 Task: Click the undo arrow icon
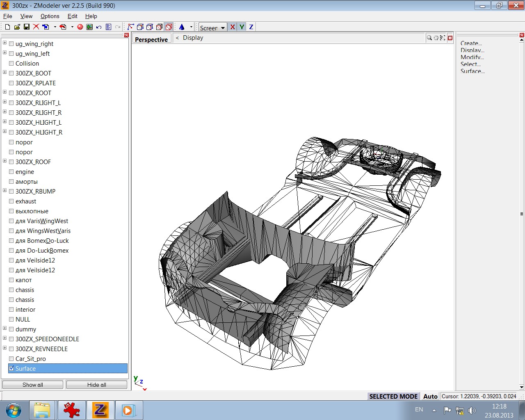coord(99,27)
